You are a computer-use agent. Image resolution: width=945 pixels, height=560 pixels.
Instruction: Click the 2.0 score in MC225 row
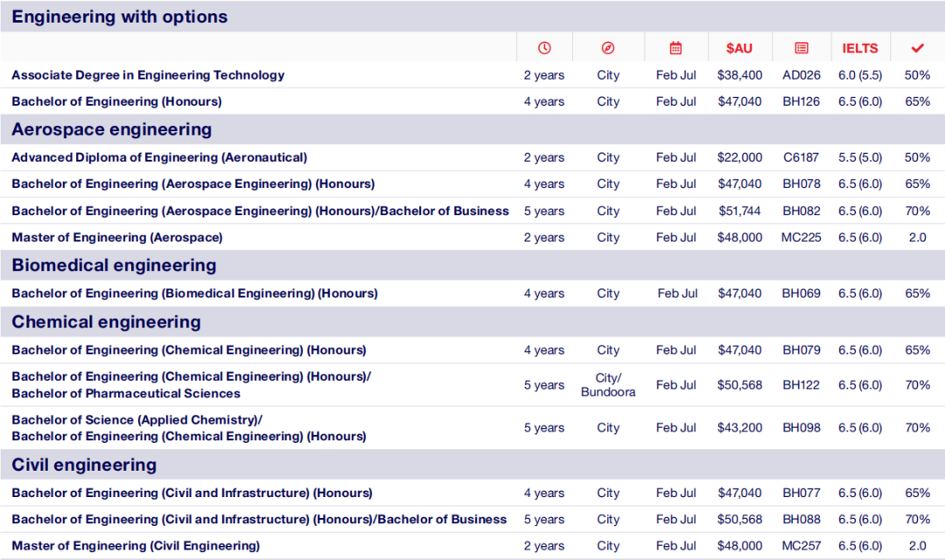tap(917, 238)
